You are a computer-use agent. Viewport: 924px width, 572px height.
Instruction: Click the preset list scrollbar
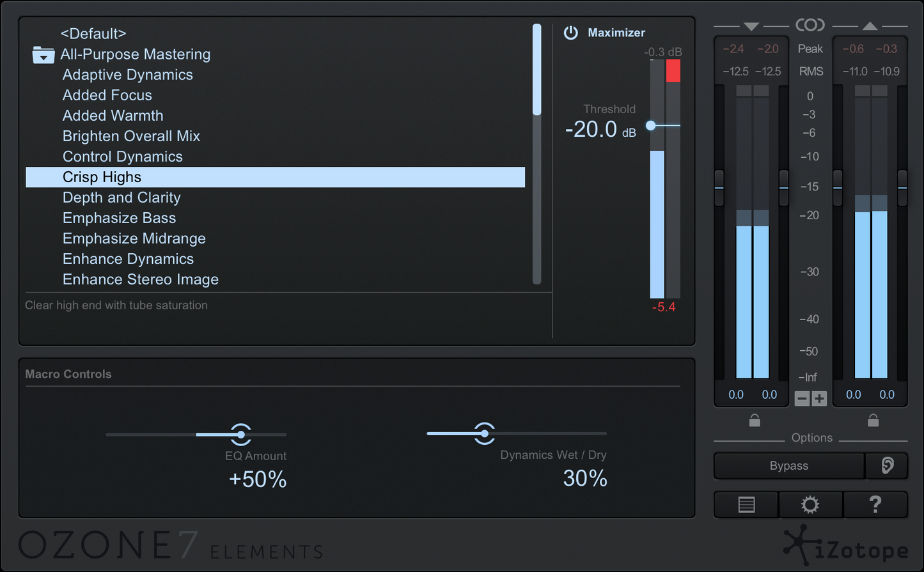[536, 70]
